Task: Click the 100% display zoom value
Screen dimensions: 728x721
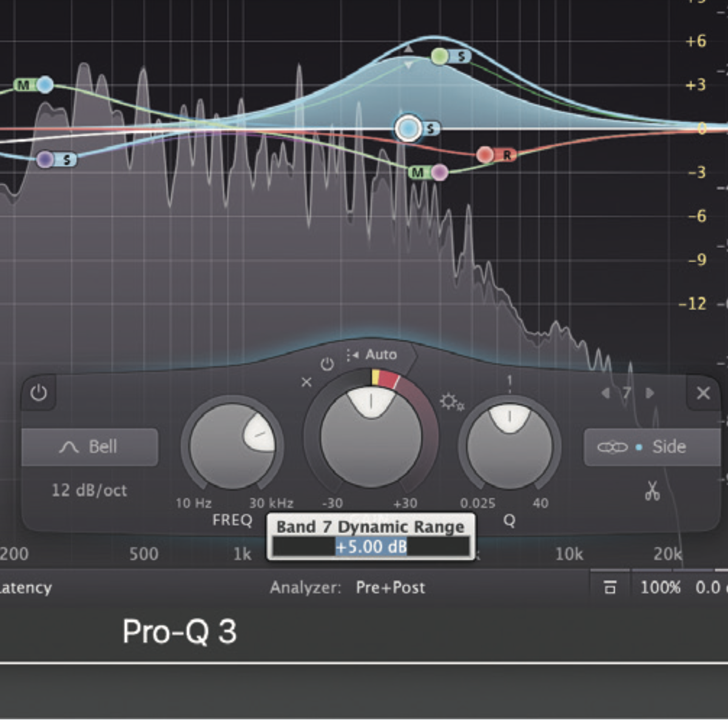Action: tap(661, 587)
